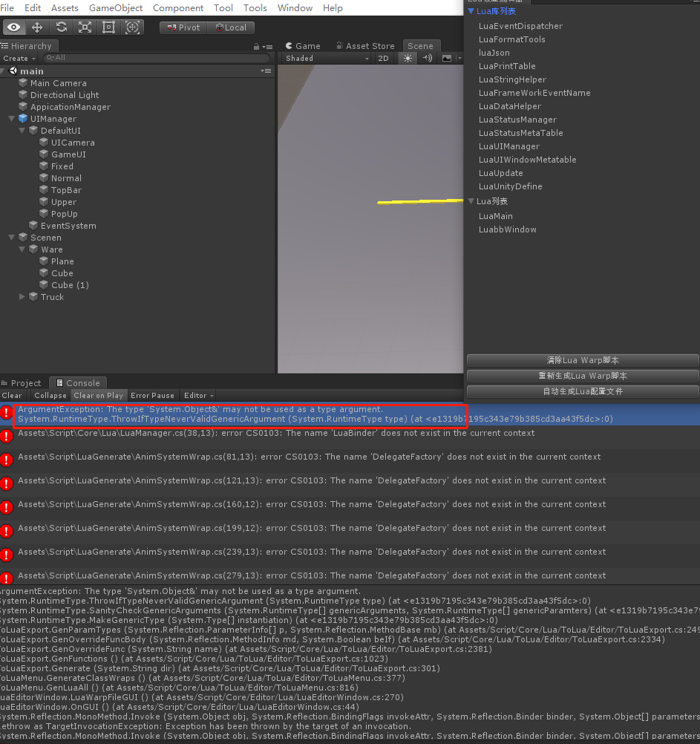The image size is (700, 744).
Task: Click PopUp object cube icon
Action: tap(44, 214)
